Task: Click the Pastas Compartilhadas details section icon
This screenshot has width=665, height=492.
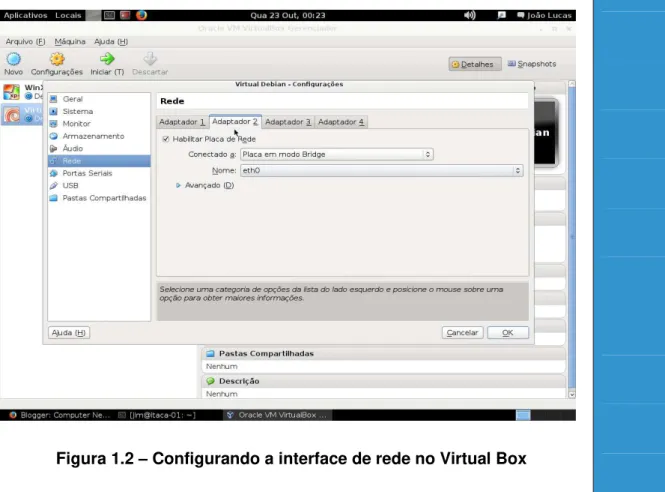Action: click(x=210, y=353)
